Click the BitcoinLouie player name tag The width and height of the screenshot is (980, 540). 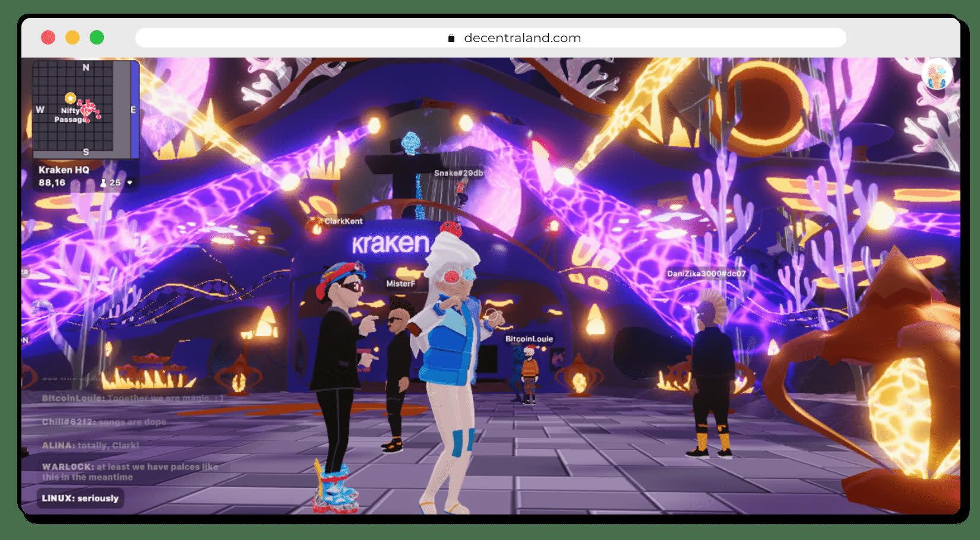point(529,339)
